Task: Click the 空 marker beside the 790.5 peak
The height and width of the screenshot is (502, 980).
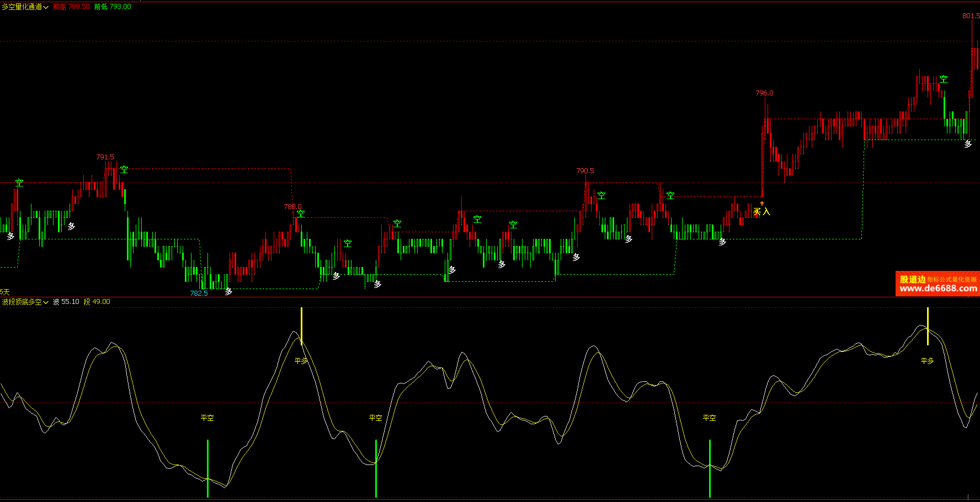Action: coord(601,195)
